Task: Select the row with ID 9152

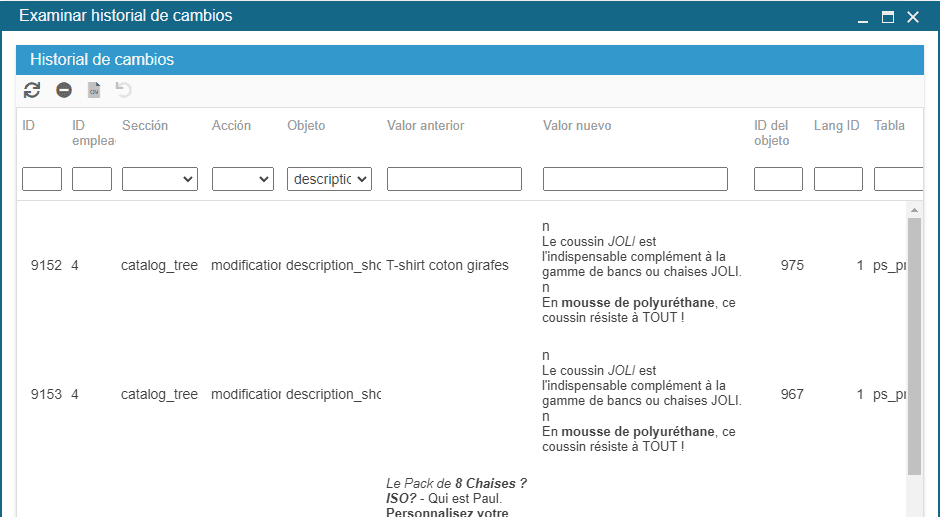Action: pos(46,266)
